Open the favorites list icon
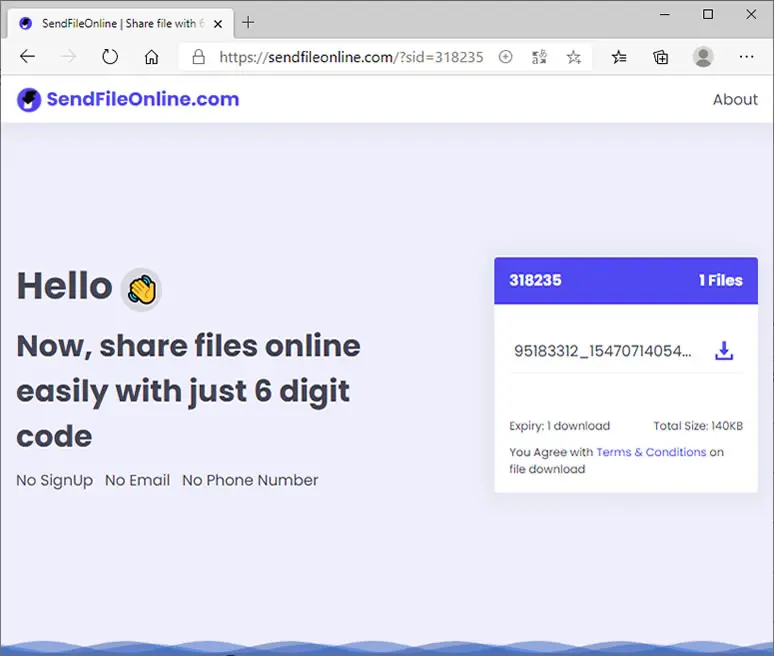Screen dimensions: 775x656 click(x=619, y=57)
